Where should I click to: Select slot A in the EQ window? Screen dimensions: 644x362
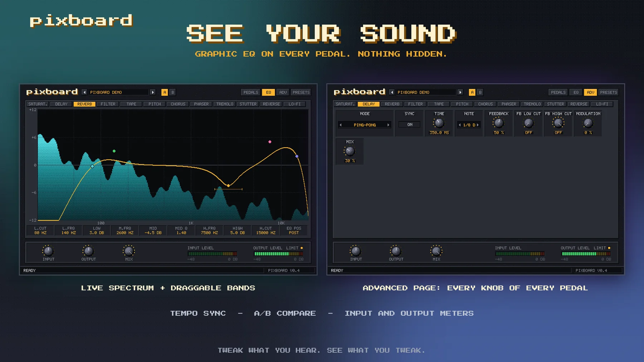point(165,92)
